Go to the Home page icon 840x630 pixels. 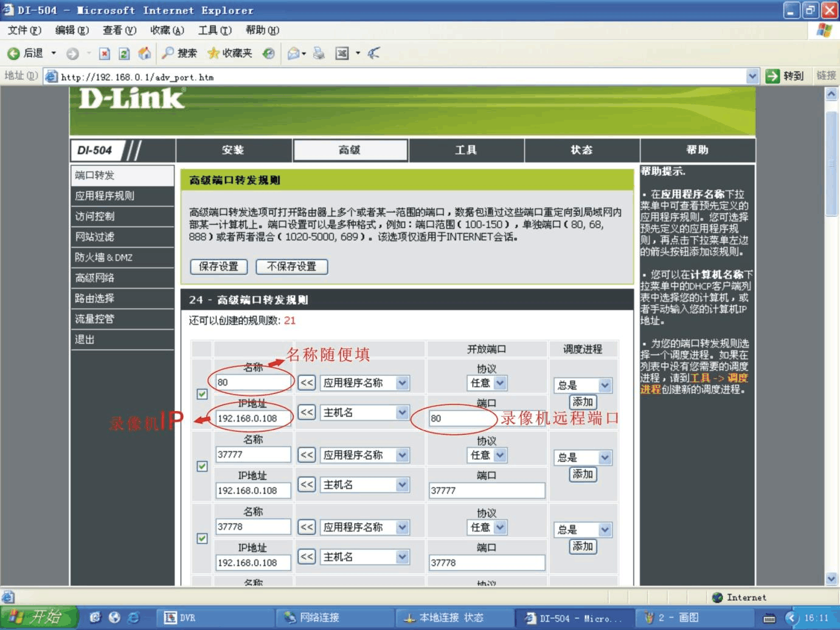(145, 54)
